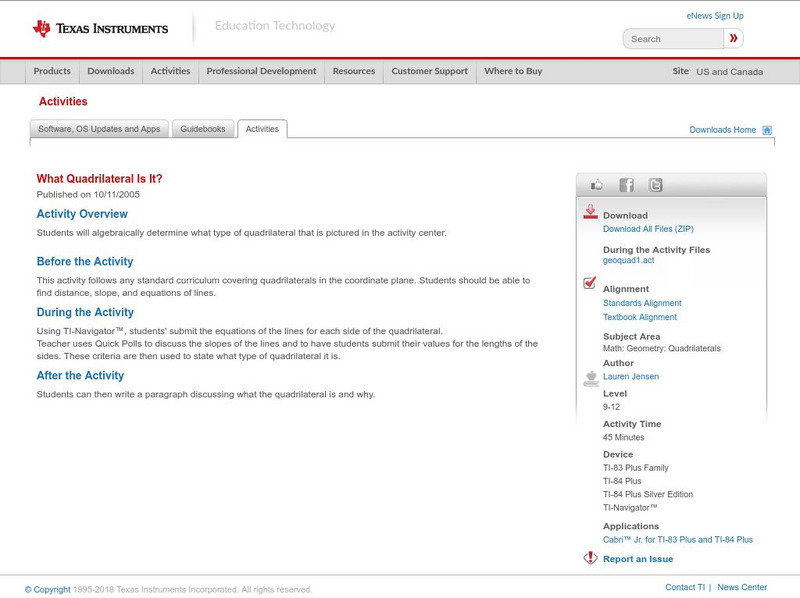
Task: Open the Standards Alignment link
Action: coord(642,303)
